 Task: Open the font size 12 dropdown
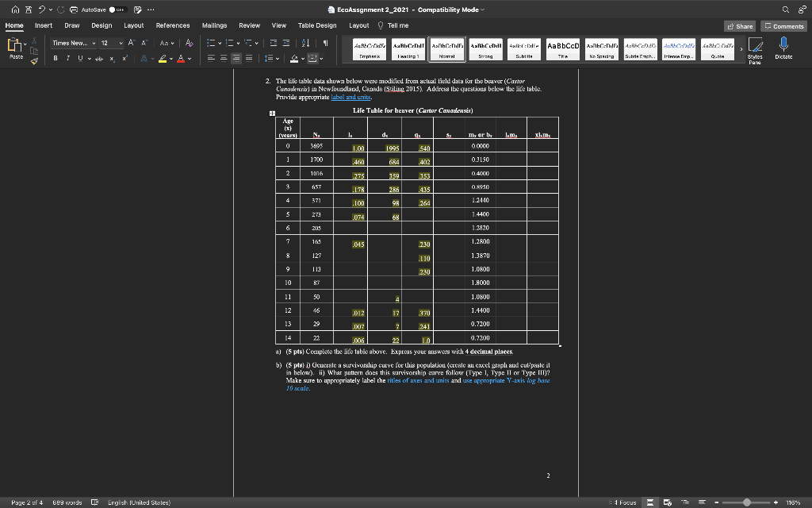coord(112,43)
